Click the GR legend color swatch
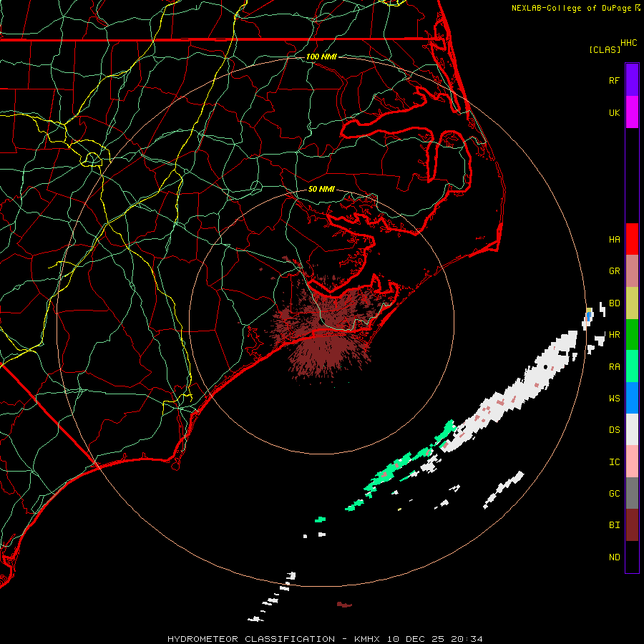This screenshot has height=644, width=644. click(632, 271)
